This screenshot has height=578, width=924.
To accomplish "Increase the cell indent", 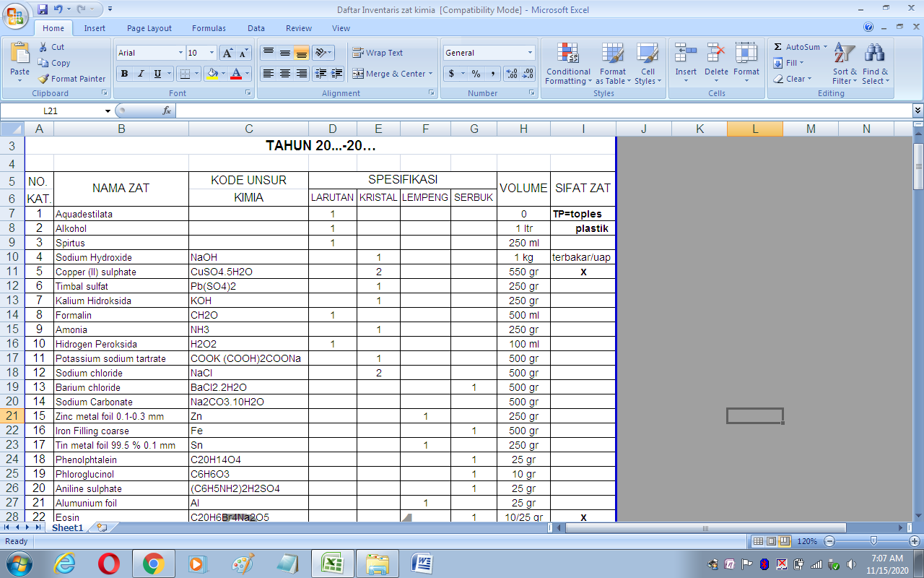I will [337, 74].
